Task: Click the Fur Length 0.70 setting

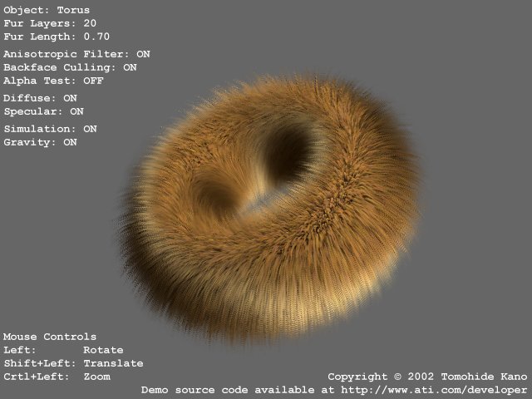Action: click(56, 37)
